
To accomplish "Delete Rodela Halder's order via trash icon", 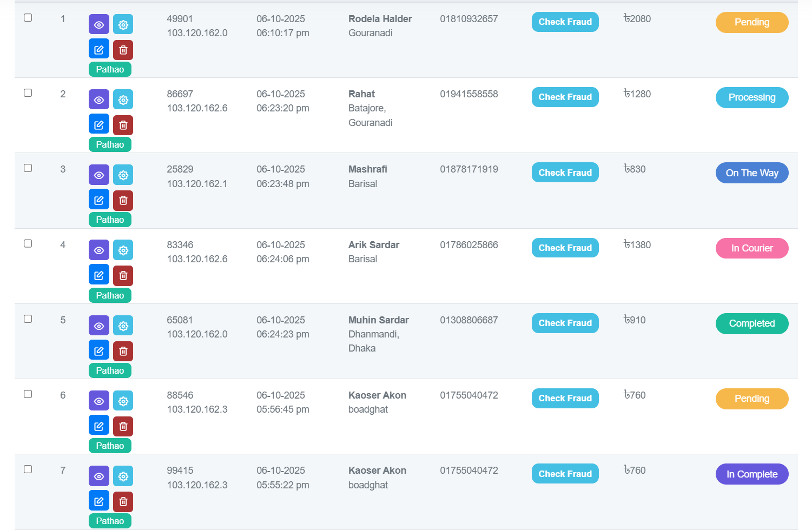I will click(123, 50).
